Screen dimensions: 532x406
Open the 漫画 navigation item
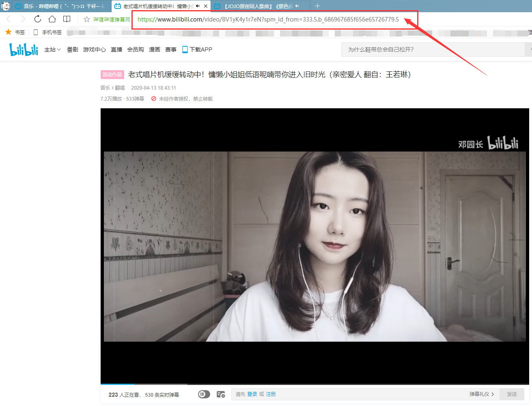coord(155,49)
